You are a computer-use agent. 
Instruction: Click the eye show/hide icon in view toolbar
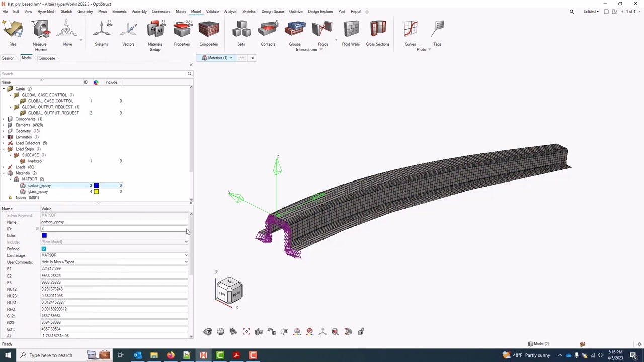(208, 331)
